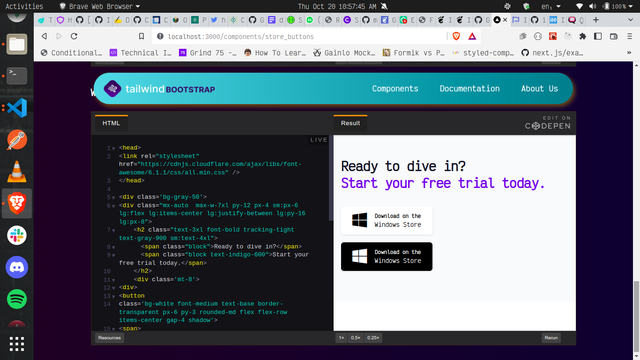Open Discord from the dock
Screen dimensions: 640x360
(x=17, y=267)
